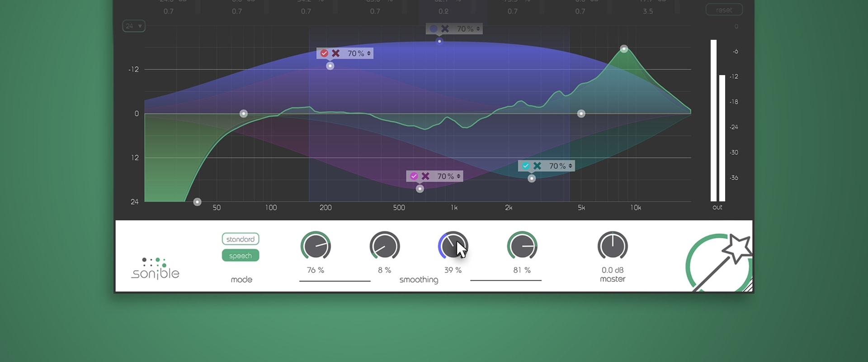Remove the red band with its X icon
868x362 pixels.
coord(335,53)
